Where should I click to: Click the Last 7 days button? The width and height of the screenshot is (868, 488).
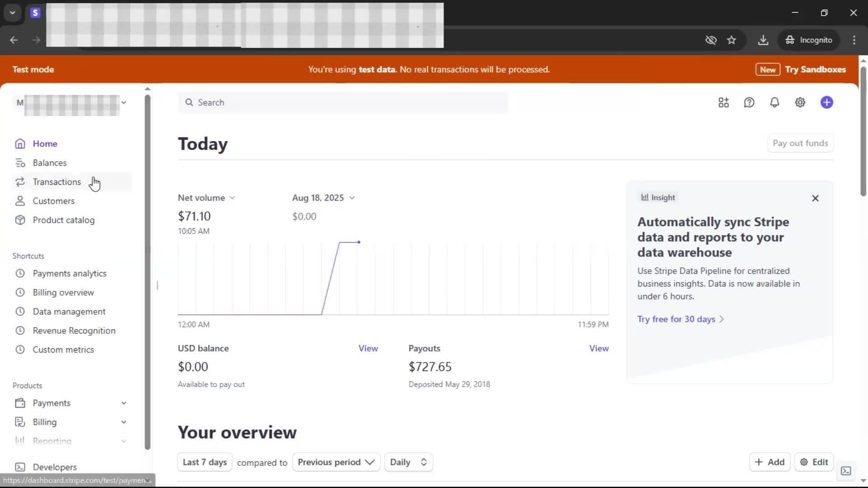tap(205, 462)
